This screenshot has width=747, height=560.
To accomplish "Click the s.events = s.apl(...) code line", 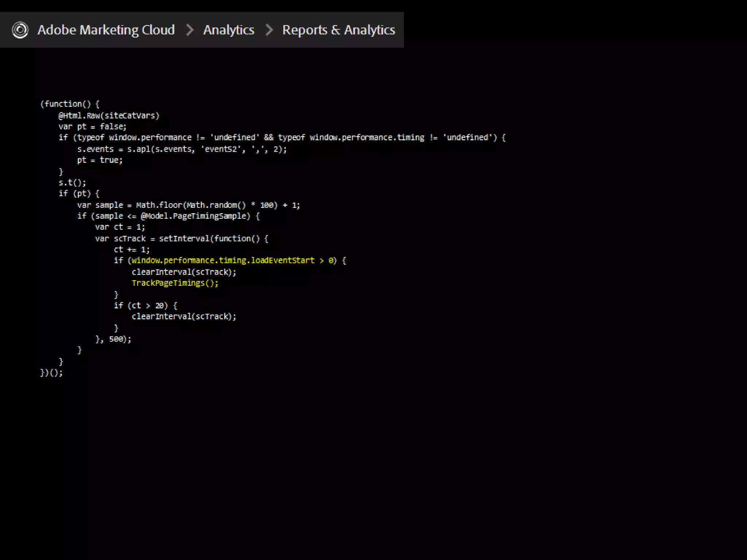I will point(182,149).
